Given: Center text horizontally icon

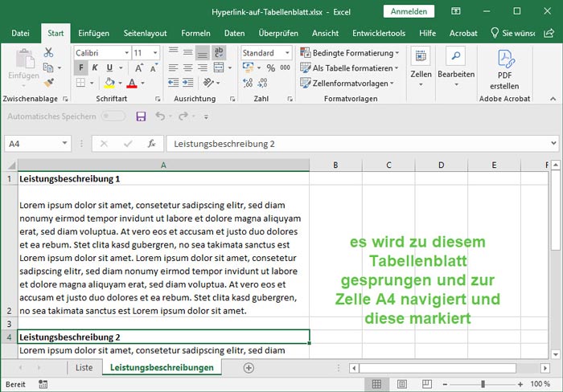Looking at the screenshot, I should click(187, 67).
